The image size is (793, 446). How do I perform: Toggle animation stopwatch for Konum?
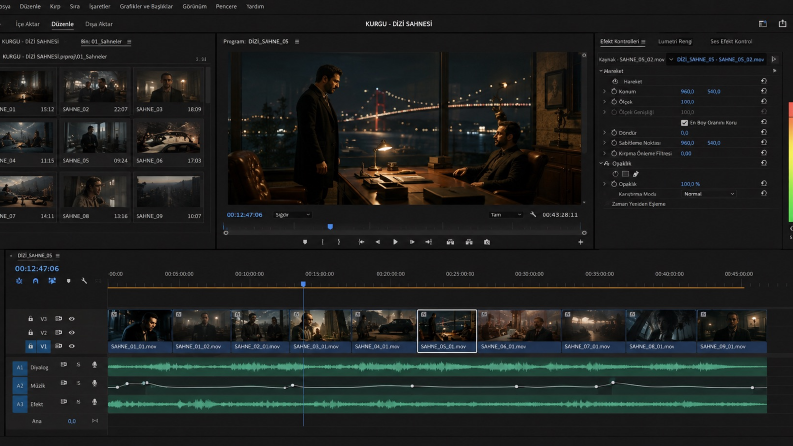pyautogui.click(x=614, y=92)
